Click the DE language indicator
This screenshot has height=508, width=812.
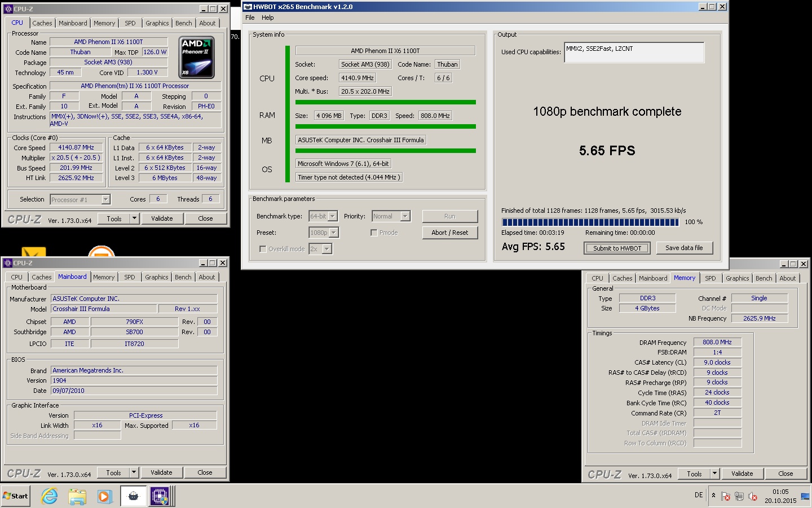[699, 495]
